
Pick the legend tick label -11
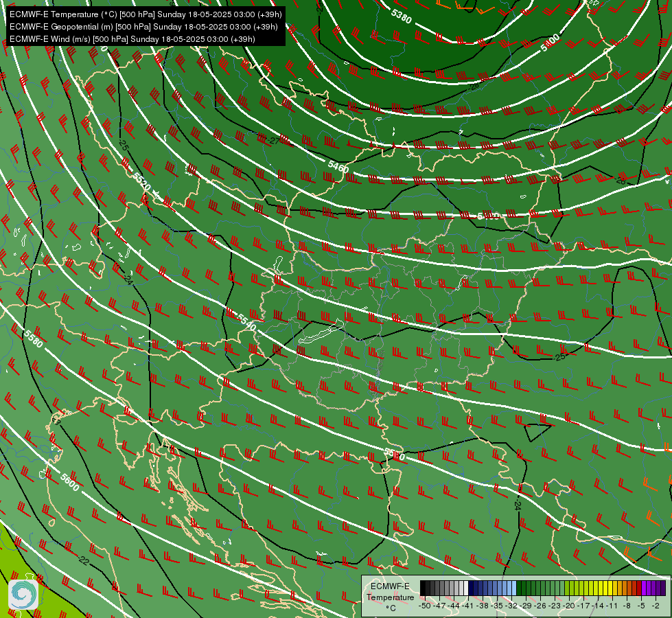[613, 606]
